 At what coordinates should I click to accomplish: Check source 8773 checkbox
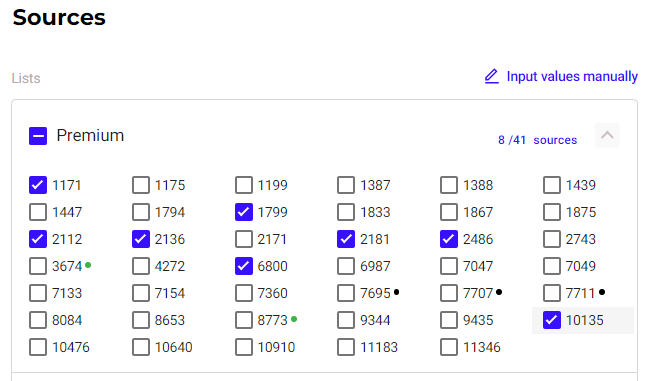[x=244, y=320]
